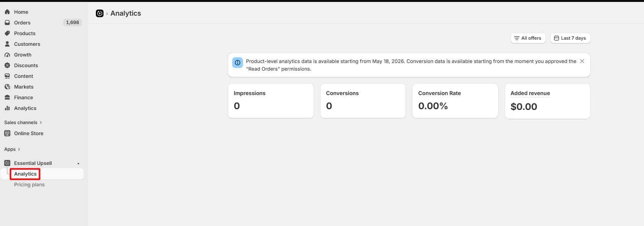Image resolution: width=644 pixels, height=226 pixels.
Task: Expand the Apps section
Action: click(12, 149)
